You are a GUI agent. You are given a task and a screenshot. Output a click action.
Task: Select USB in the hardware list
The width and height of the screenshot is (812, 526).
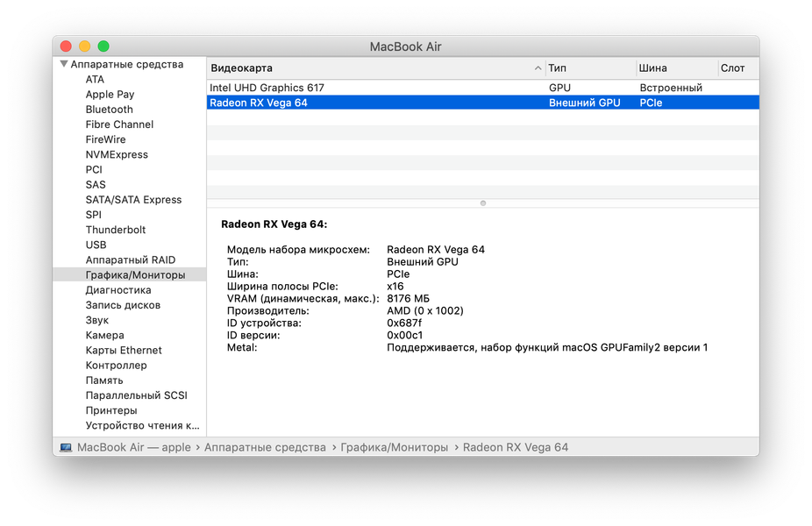pyautogui.click(x=96, y=245)
